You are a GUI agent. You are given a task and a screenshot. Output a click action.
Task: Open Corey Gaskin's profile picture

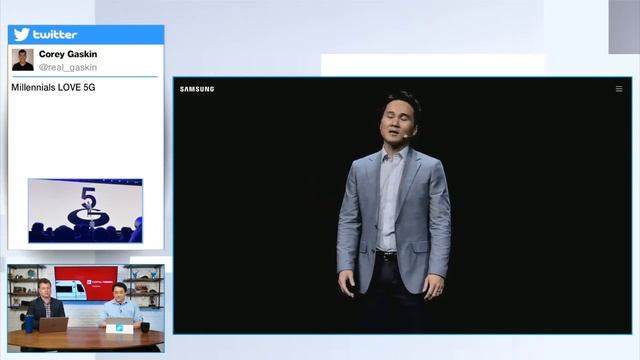(22, 60)
